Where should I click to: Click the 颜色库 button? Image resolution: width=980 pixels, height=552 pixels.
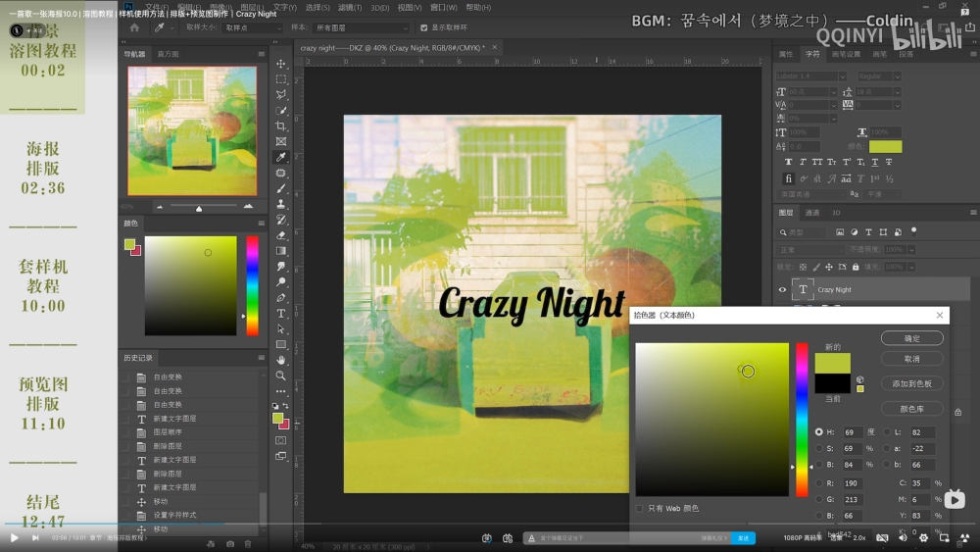(911, 409)
